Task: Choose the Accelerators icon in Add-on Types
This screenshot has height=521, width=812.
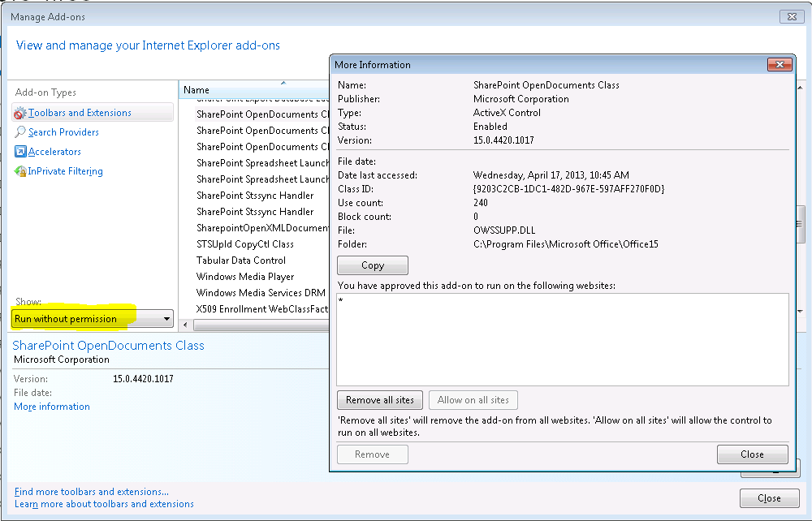Action: pos(20,152)
